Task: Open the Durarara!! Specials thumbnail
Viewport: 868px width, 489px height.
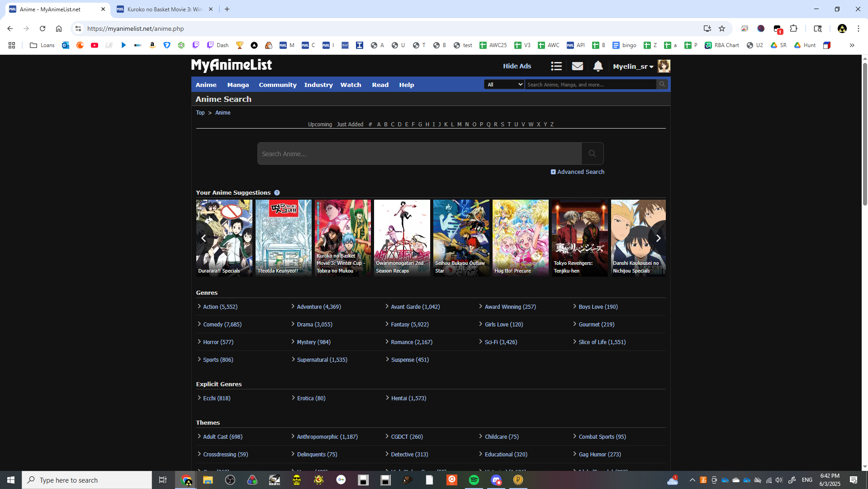Action: click(x=224, y=238)
